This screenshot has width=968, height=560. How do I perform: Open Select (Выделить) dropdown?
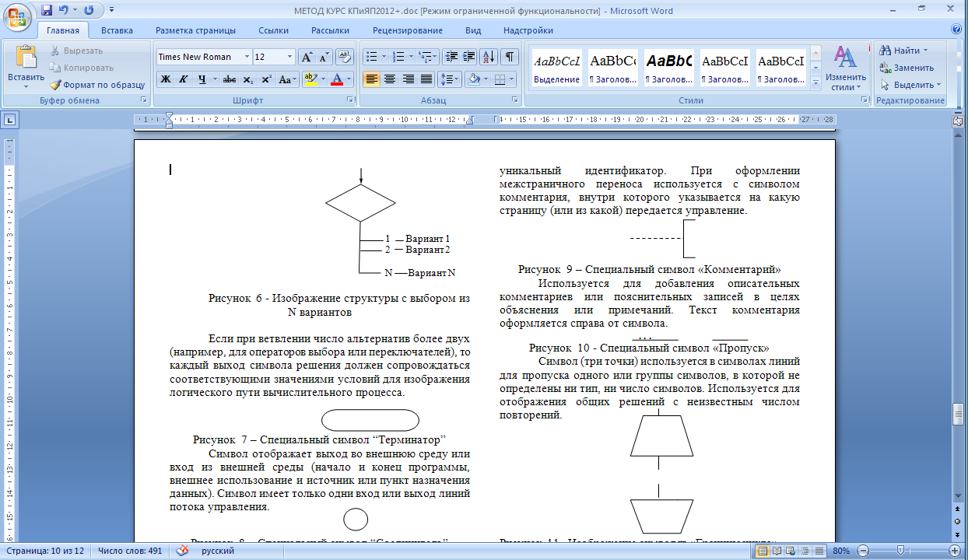(x=910, y=85)
